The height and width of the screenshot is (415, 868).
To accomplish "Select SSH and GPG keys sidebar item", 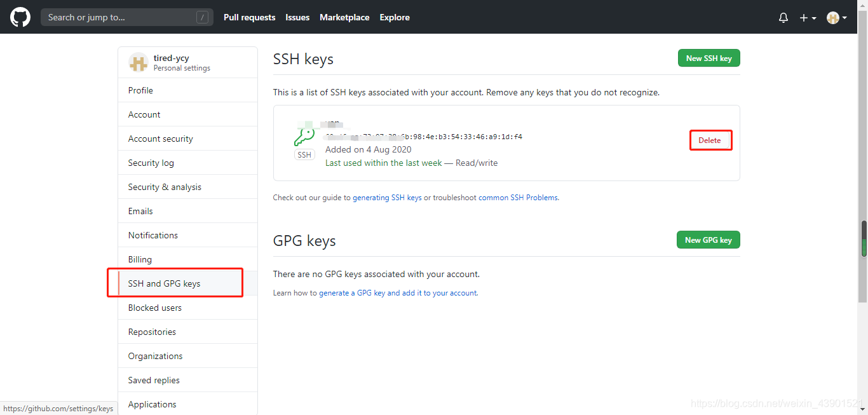I will coord(187,283).
